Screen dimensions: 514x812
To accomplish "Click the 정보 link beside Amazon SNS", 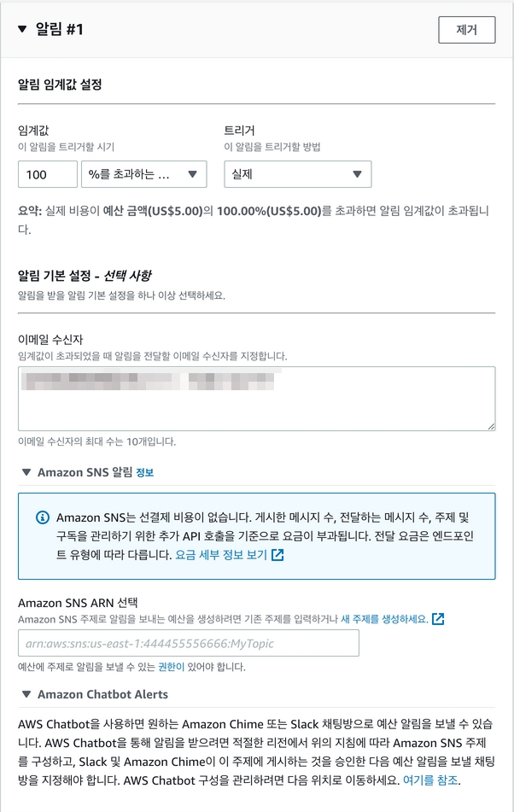I will click(144, 472).
